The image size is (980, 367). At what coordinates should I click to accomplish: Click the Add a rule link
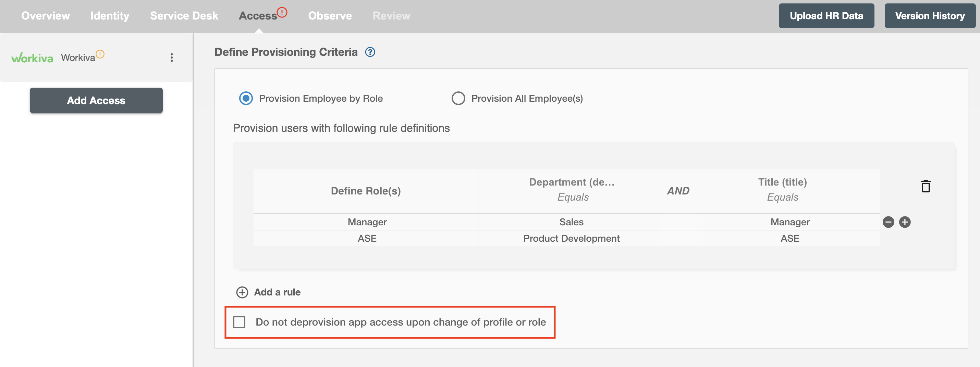(277, 292)
